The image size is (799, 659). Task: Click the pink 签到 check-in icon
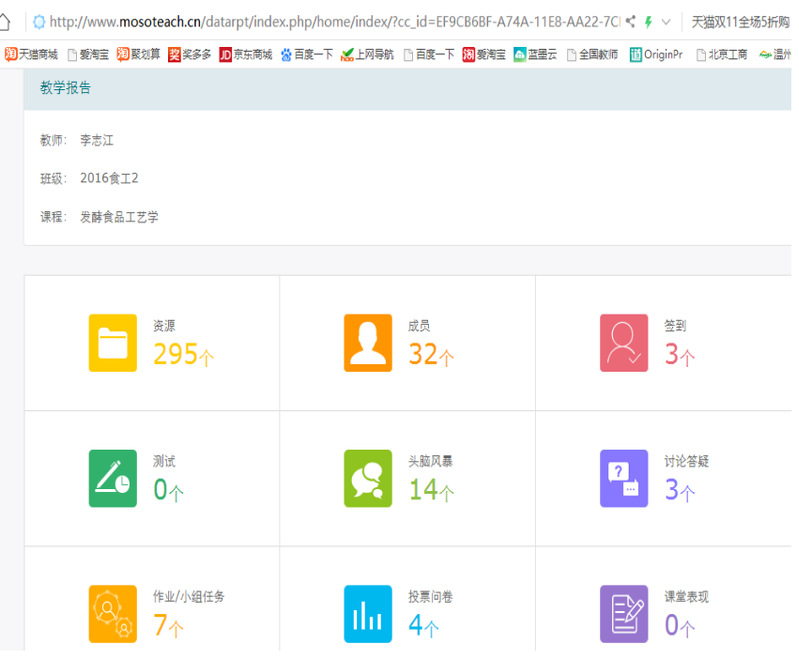[624, 343]
